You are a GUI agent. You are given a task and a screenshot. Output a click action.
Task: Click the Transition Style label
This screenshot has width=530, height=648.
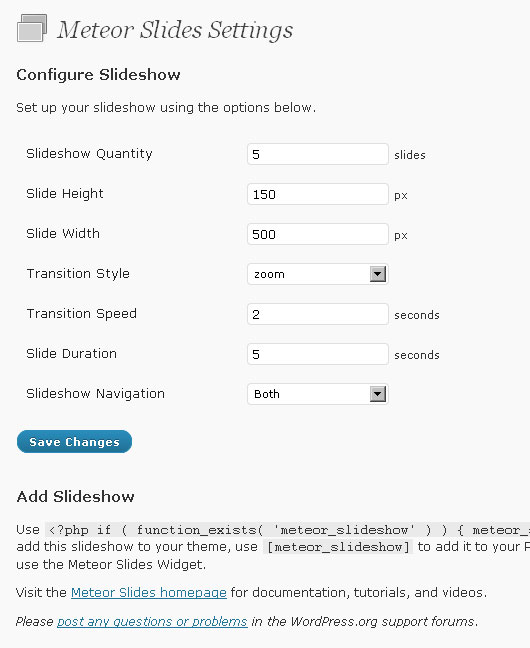78,274
